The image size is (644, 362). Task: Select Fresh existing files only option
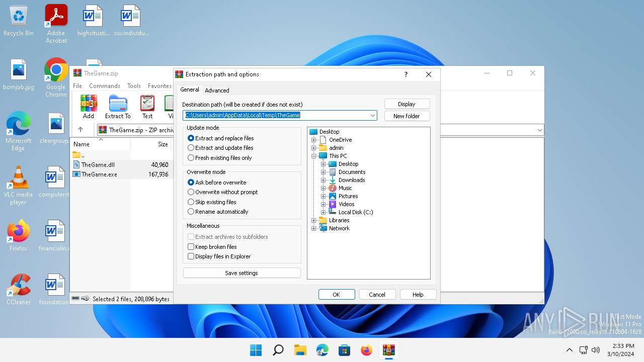(220, 158)
